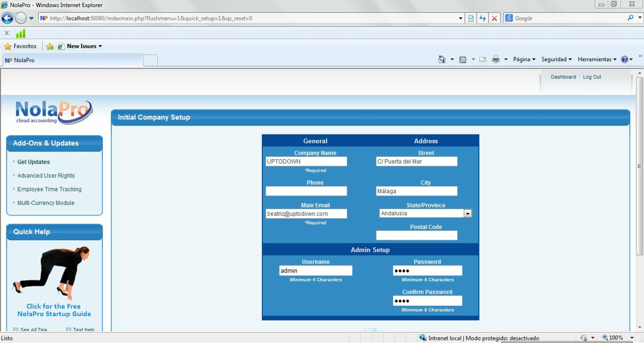The image size is (644, 343).
Task: Click the browser Forward arrow button
Action: 21,18
